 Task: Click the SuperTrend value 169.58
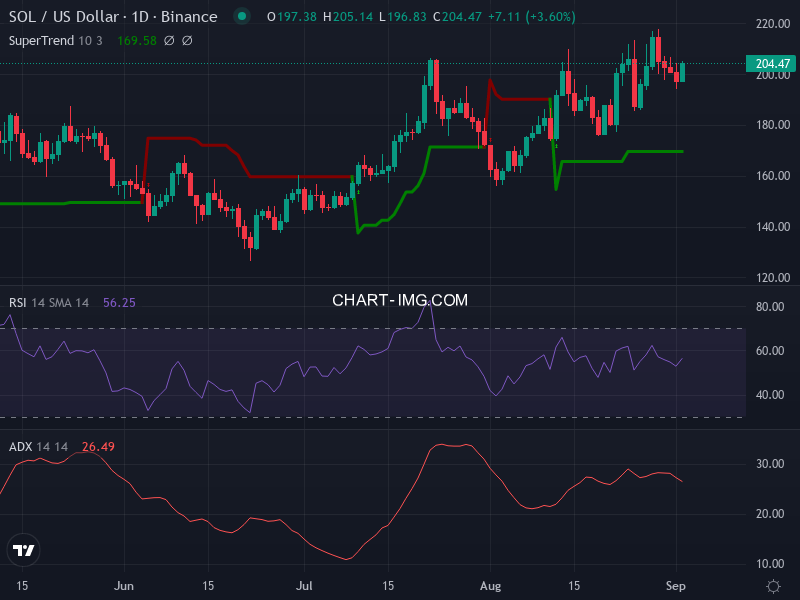click(136, 40)
